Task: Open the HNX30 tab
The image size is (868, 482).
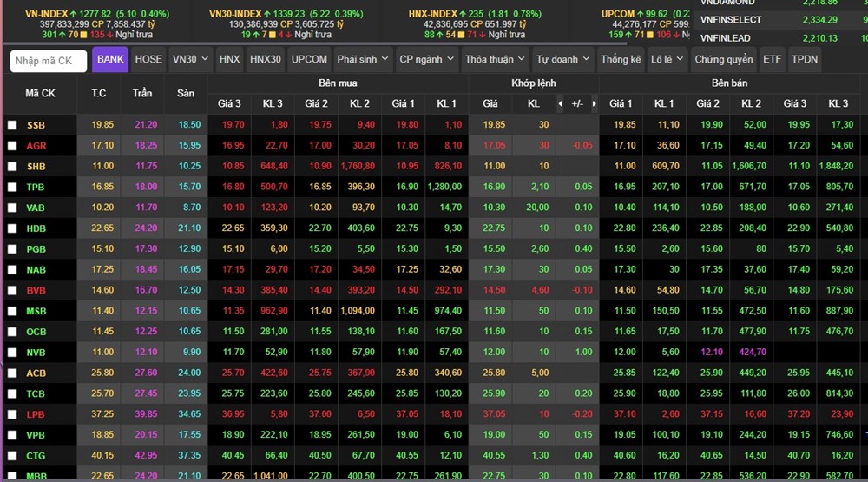Action: tap(265, 59)
